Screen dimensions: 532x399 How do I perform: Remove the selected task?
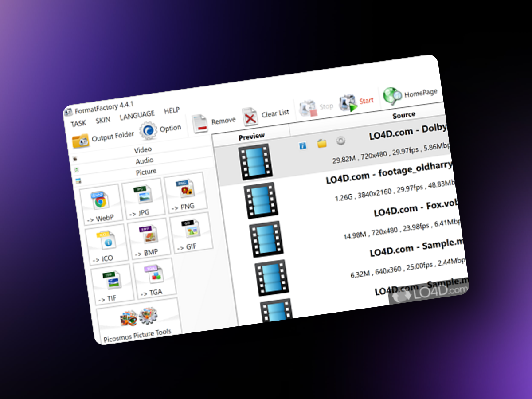214,123
